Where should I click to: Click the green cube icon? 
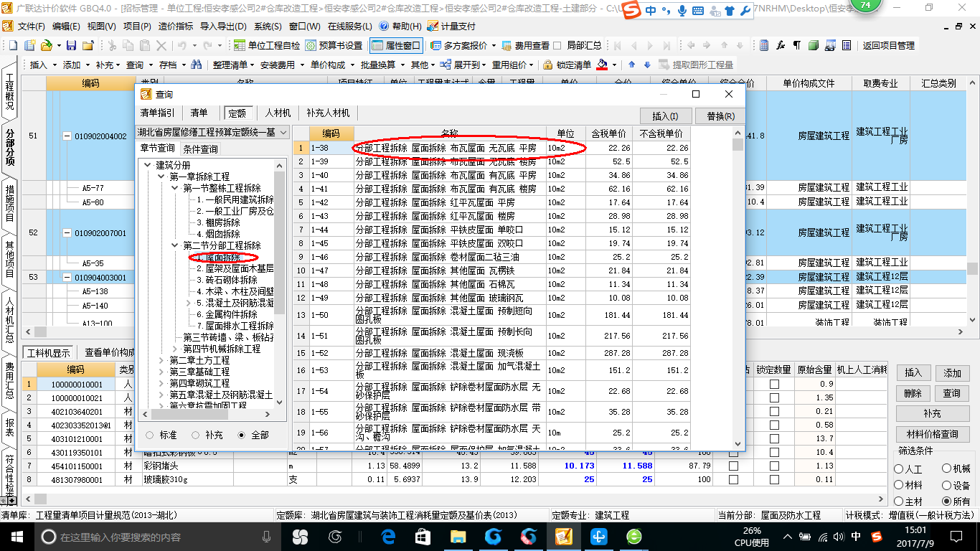pyautogui.click(x=813, y=45)
